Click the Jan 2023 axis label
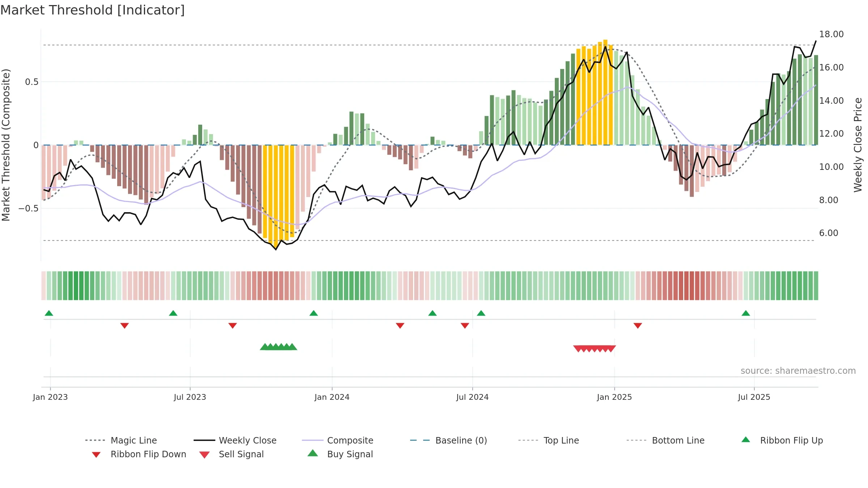The width and height of the screenshot is (868, 488). [50, 397]
